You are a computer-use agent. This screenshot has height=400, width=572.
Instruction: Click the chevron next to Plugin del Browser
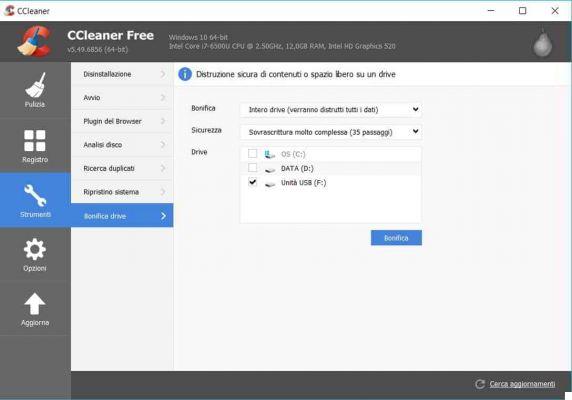point(163,121)
